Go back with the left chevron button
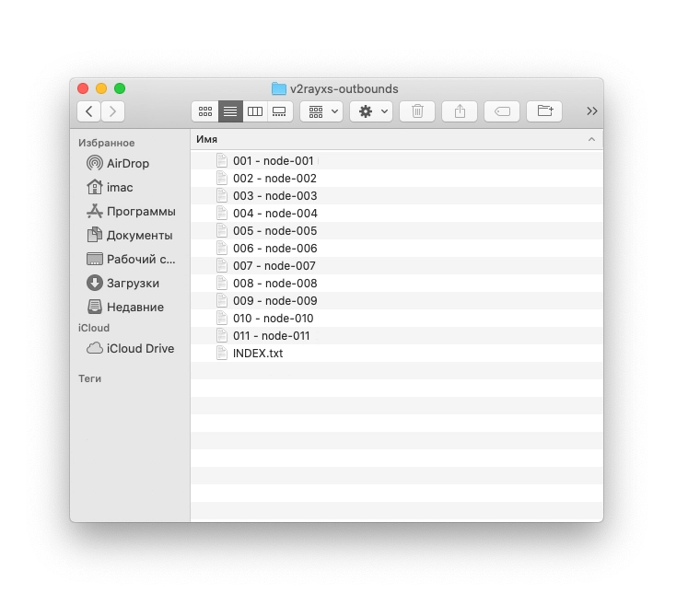The width and height of the screenshot is (688, 616). pos(89,111)
